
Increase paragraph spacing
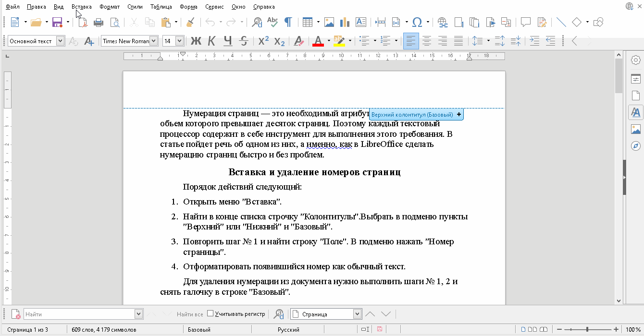[500, 41]
